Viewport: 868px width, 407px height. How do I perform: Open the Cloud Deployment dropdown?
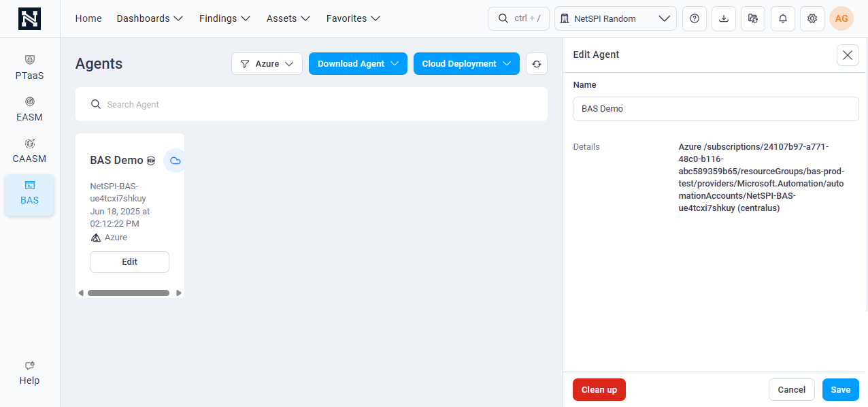[x=467, y=63]
